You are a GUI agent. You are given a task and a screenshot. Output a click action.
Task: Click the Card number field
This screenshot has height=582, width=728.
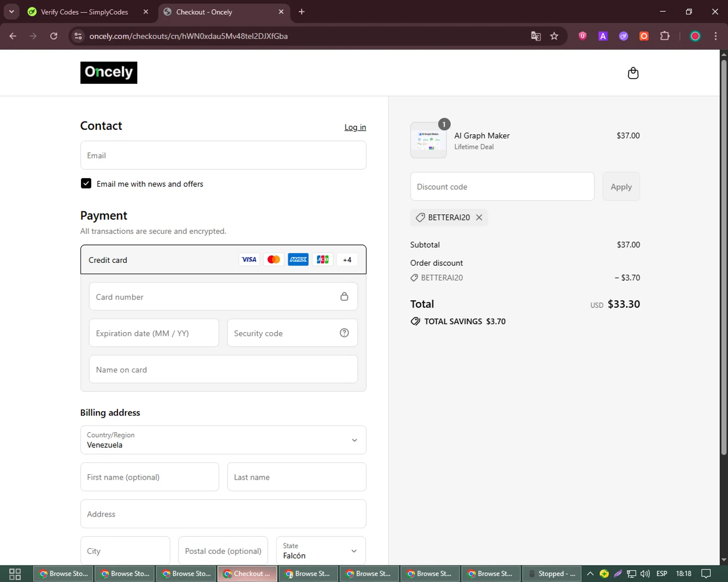(x=223, y=296)
